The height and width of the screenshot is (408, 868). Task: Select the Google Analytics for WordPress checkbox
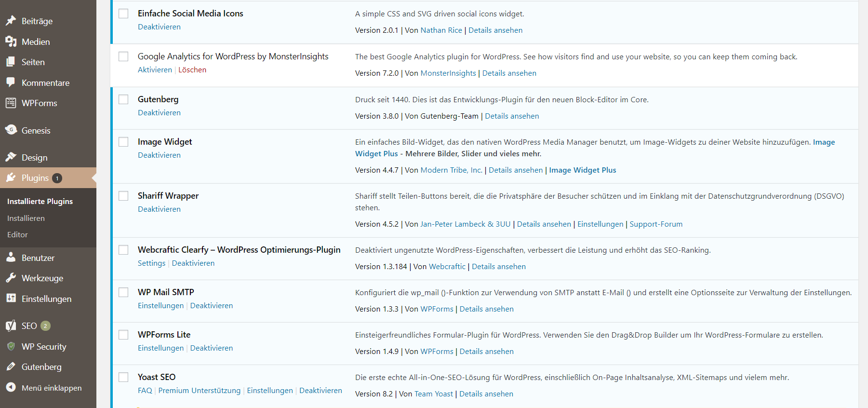pyautogui.click(x=123, y=56)
